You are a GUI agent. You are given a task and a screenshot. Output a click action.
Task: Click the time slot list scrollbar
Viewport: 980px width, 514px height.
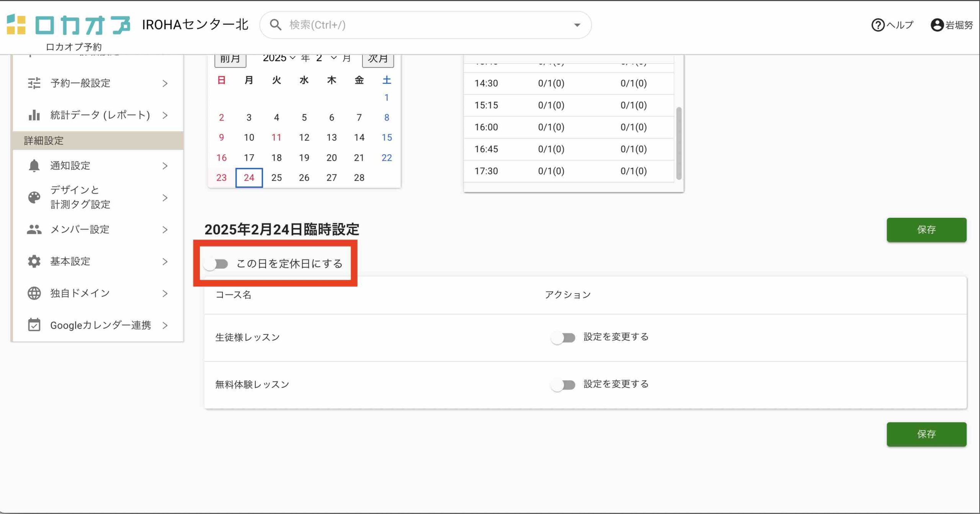[679, 143]
